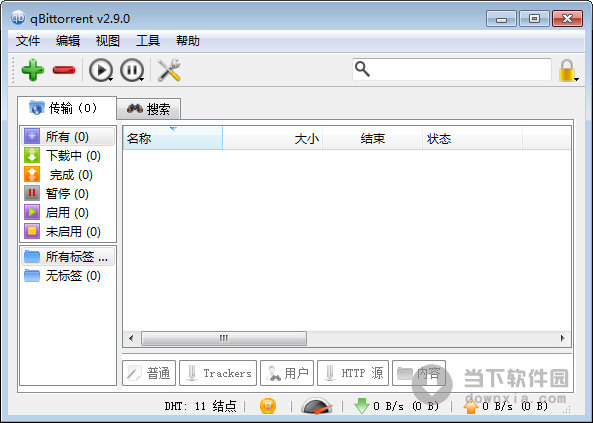Click the resume play toolbar button
This screenshot has height=423, width=593.
(x=101, y=70)
